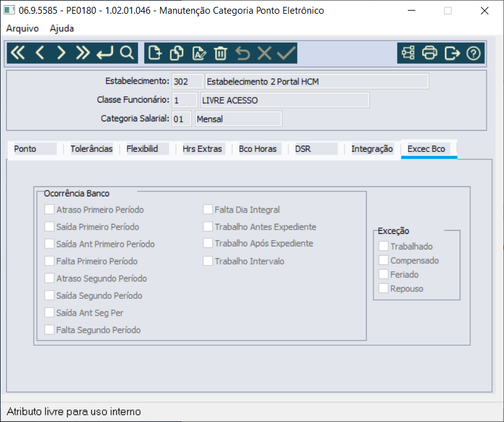Click the Estabelecimento code field 302
The image size is (504, 422).
(x=187, y=81)
